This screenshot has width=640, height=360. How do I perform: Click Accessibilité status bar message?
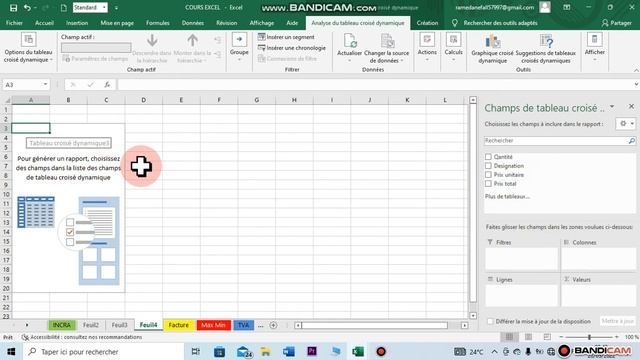[x=82, y=337]
